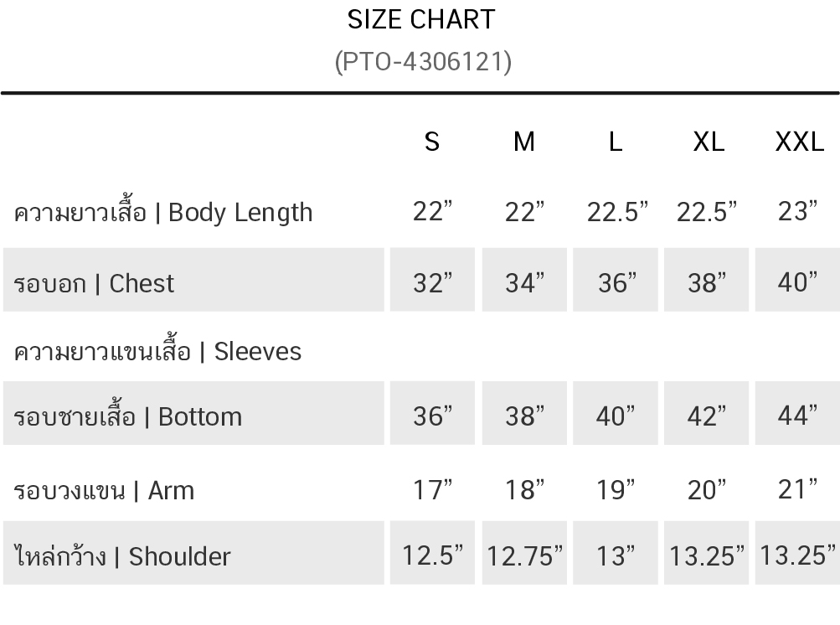Click the L size column header

pos(616,142)
